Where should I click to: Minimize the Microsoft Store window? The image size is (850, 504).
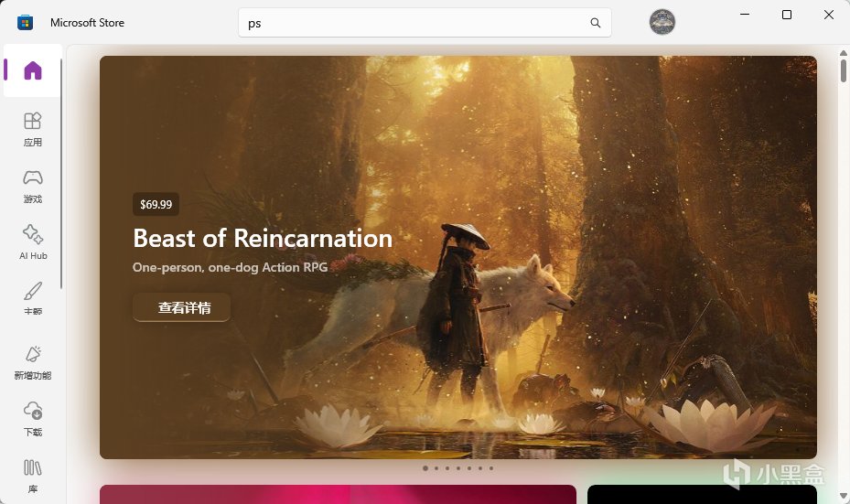(745, 15)
